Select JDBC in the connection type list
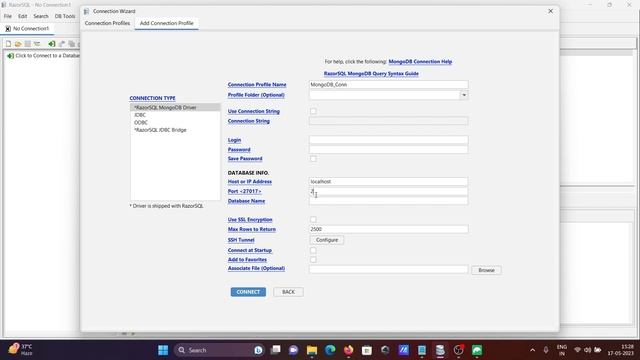Viewport: 640px width, 360px height. coord(175,115)
